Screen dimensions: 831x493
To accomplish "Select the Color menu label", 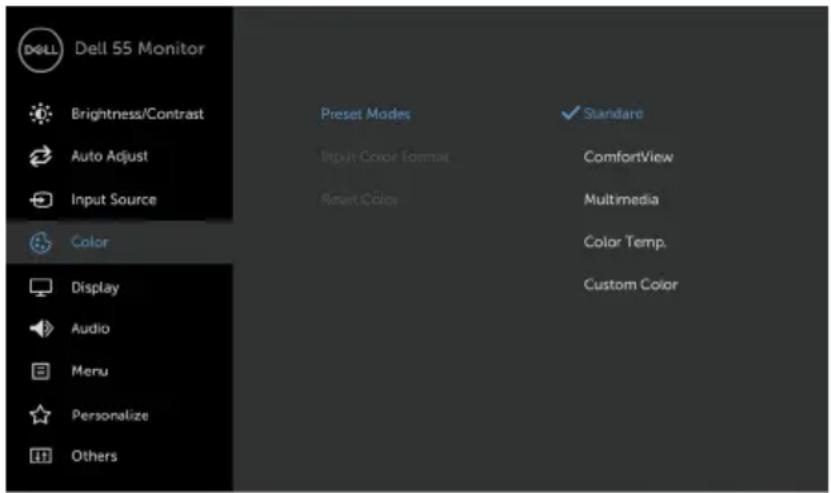I will (x=90, y=242).
